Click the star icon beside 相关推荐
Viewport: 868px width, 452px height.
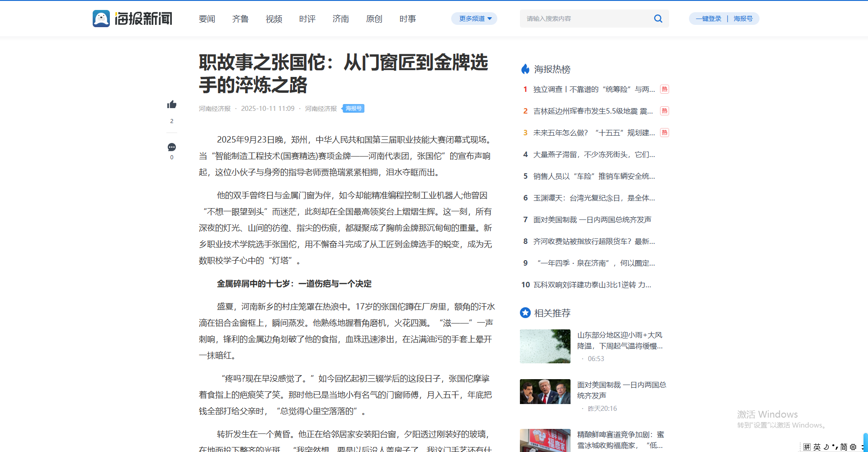point(525,313)
